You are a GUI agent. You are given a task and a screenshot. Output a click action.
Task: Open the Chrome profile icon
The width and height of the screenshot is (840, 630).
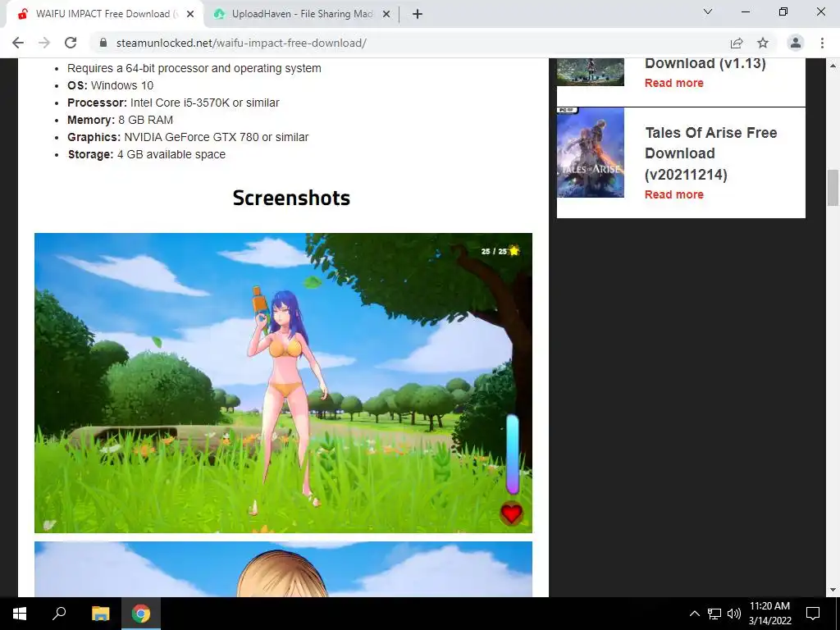(x=796, y=43)
